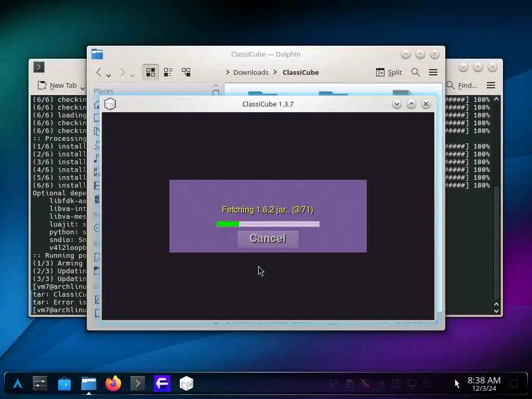Minimize the ClassiCube 1.3.7 window
This screenshot has width=532, height=399.
pyautogui.click(x=396, y=104)
